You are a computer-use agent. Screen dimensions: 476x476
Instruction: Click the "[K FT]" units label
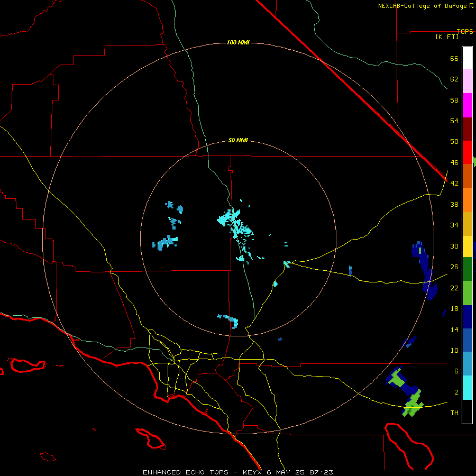click(447, 36)
